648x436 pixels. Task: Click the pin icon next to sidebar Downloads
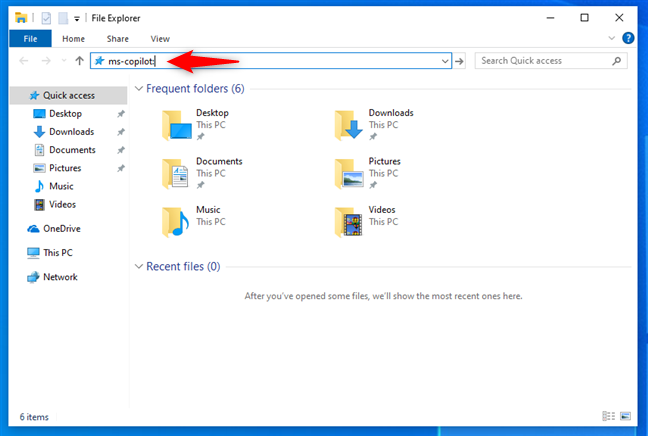(121, 132)
